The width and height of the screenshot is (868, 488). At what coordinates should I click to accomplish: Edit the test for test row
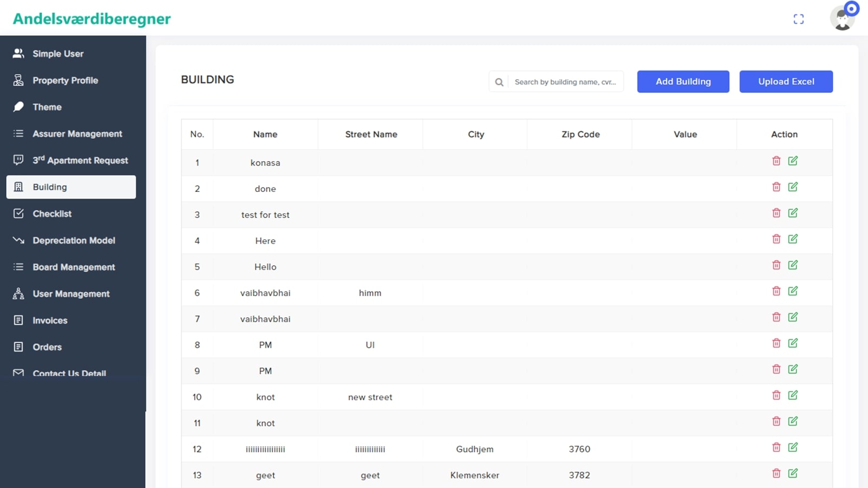793,213
